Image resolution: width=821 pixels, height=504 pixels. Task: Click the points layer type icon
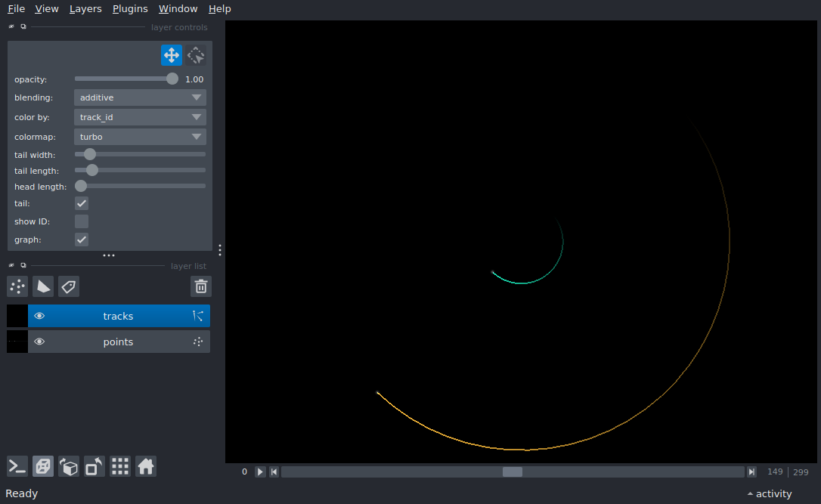click(x=198, y=342)
